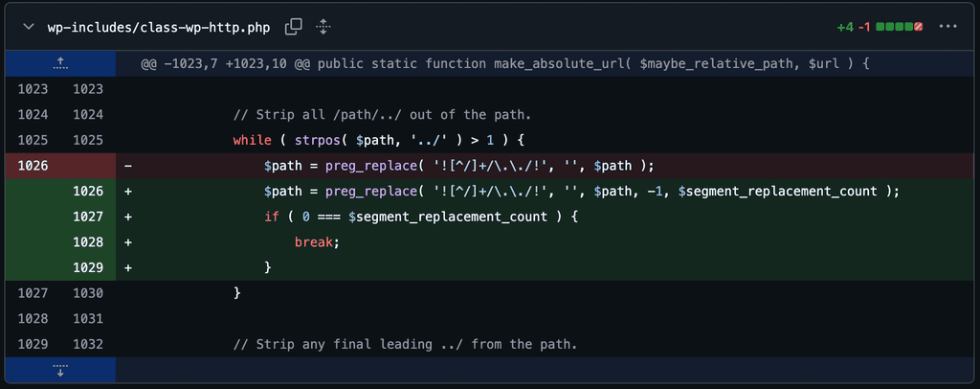Viewport: 980px width, 389px height.
Task: Click the plus marker on break line
Action: tap(128, 242)
